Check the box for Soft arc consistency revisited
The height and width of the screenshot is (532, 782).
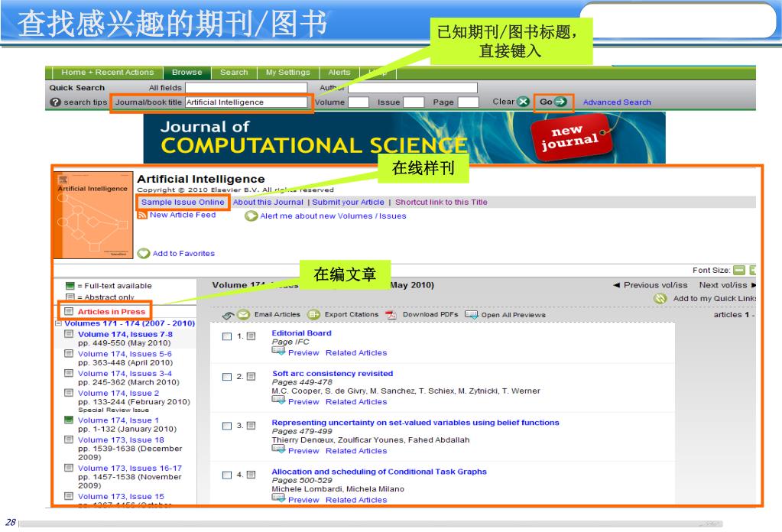tap(227, 376)
